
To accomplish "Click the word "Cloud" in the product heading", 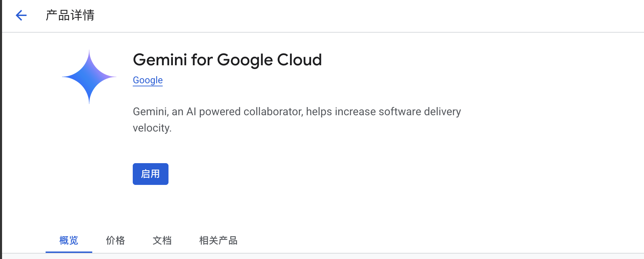I will point(299,60).
